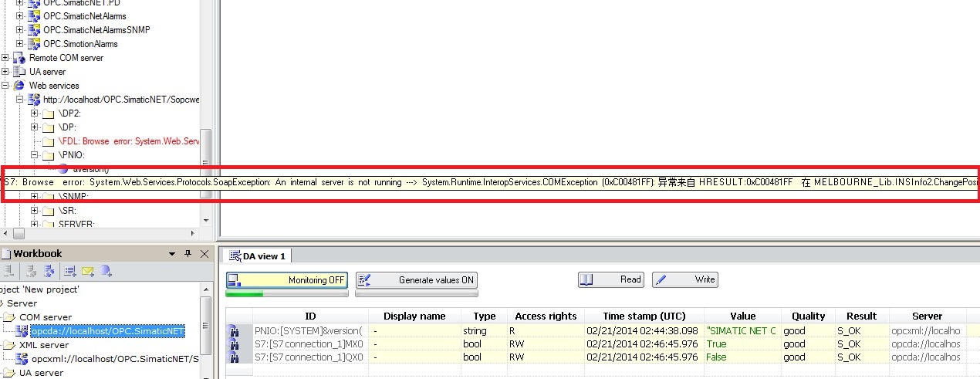Click the first greyed server toolbar icon
Screen dimensions: 980x379
tap(9, 271)
